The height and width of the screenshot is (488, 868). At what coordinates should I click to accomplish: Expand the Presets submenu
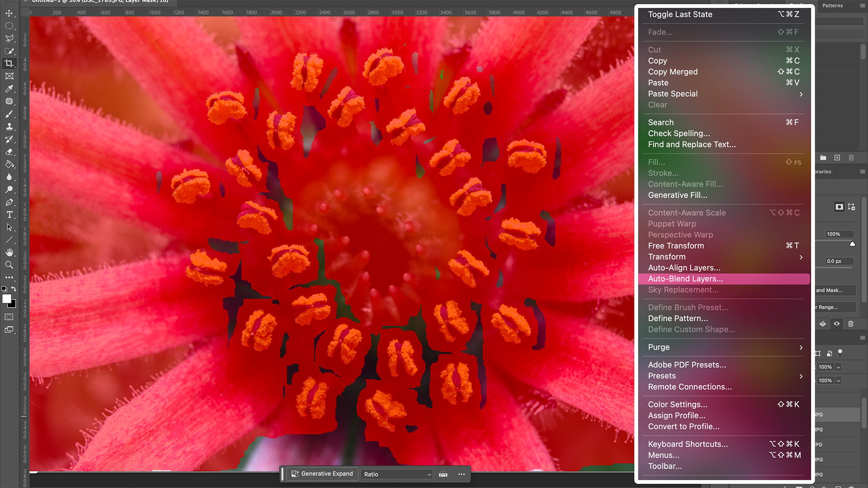pos(724,376)
